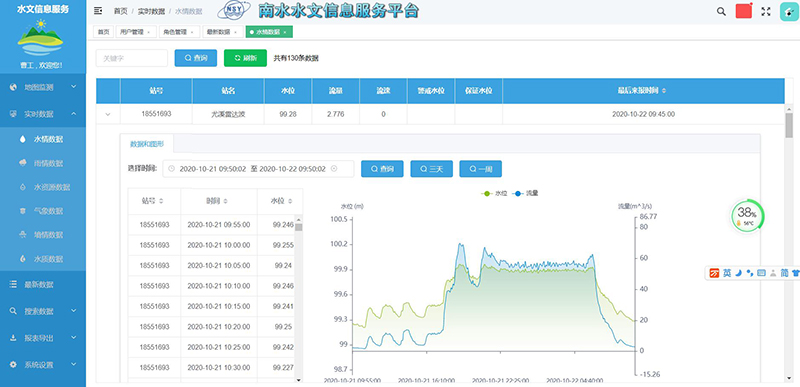The width and height of the screenshot is (800, 387).
Task: Switch the IME 英 language mode
Action: pos(727,273)
